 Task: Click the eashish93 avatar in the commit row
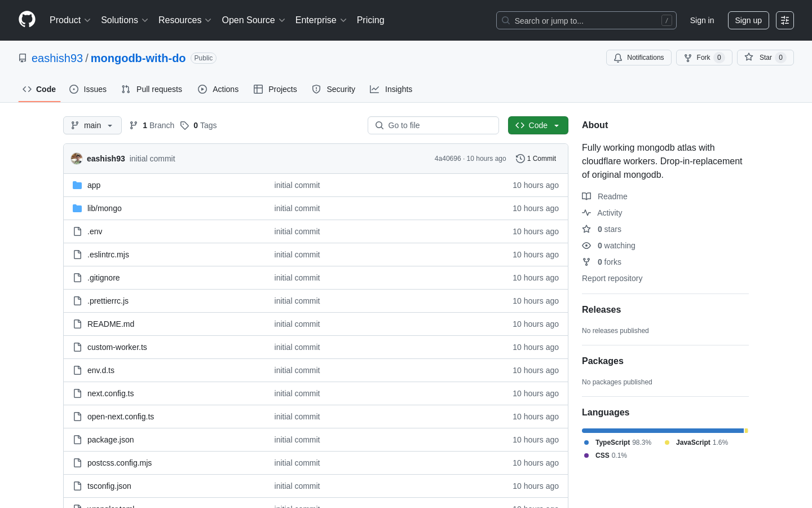[x=77, y=159]
